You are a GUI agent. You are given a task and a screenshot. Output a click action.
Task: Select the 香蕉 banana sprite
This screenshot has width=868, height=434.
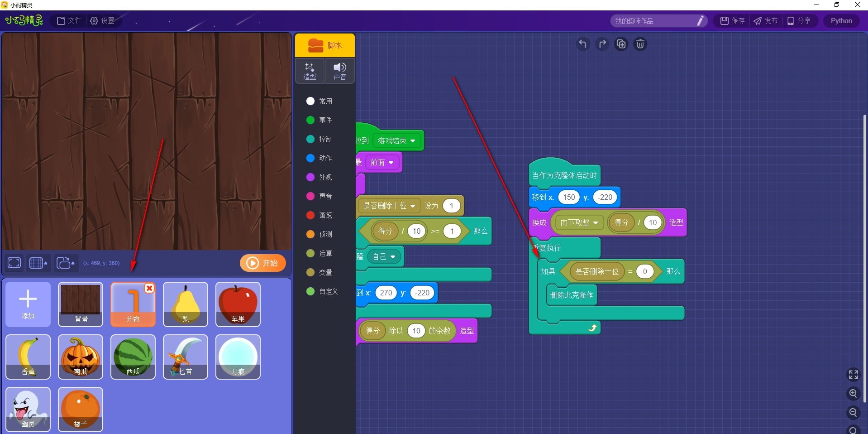(28, 357)
